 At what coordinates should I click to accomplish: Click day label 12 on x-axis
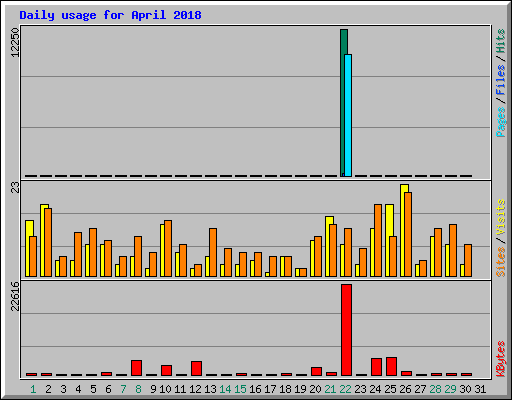195,389
